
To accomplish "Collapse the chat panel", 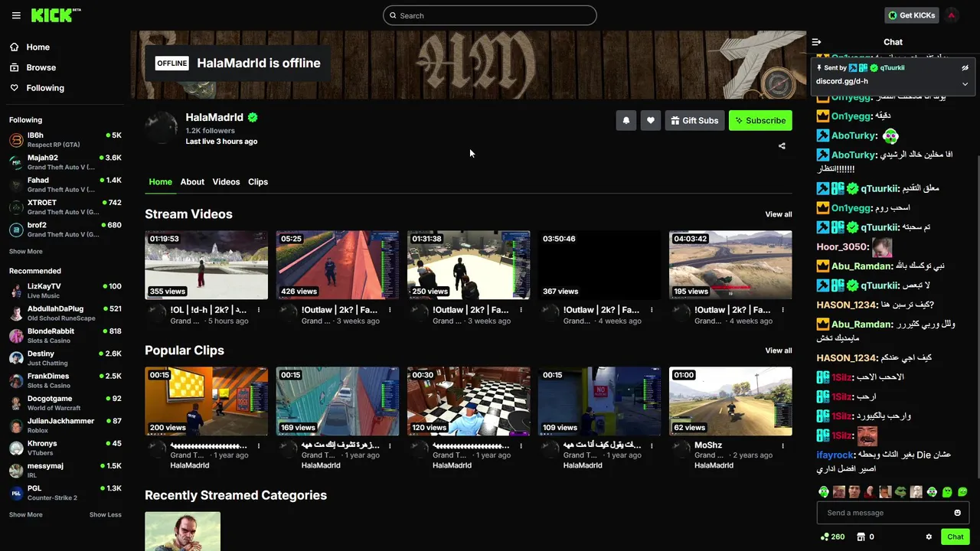I will click(x=816, y=42).
